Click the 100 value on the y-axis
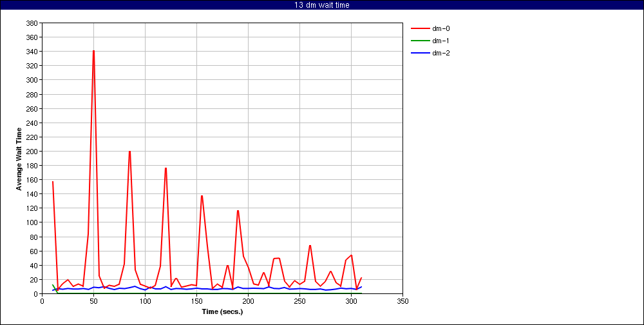Viewport: 644px width, 325px height. 32,222
